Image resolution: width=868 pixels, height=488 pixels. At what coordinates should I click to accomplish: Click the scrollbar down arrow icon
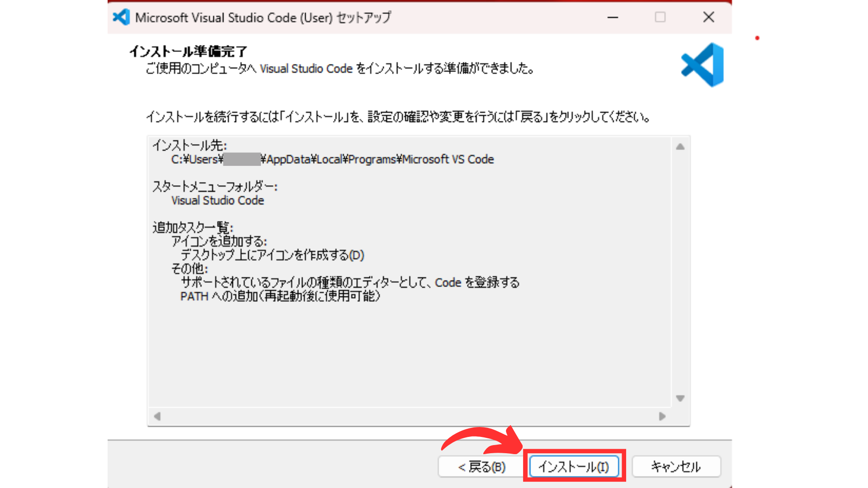[x=680, y=399]
